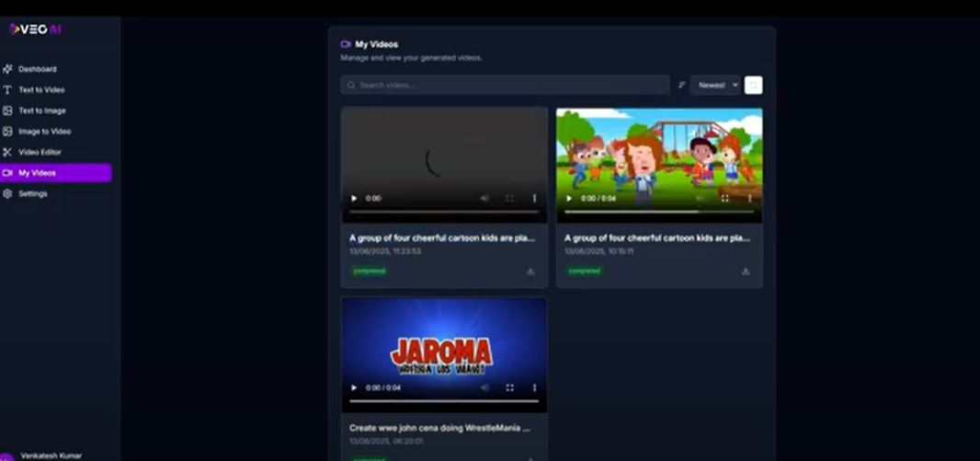Fullscreen the cartoon kids playground video
Viewport: 980px width, 461px height.
tap(725, 198)
